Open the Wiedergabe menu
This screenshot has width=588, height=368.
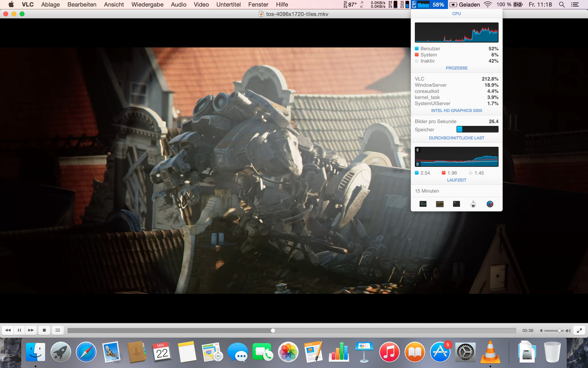147,5
